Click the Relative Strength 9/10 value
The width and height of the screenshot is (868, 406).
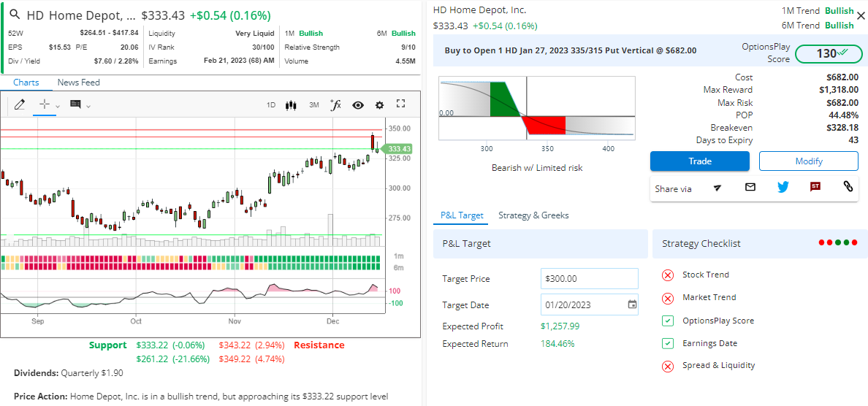pos(408,47)
